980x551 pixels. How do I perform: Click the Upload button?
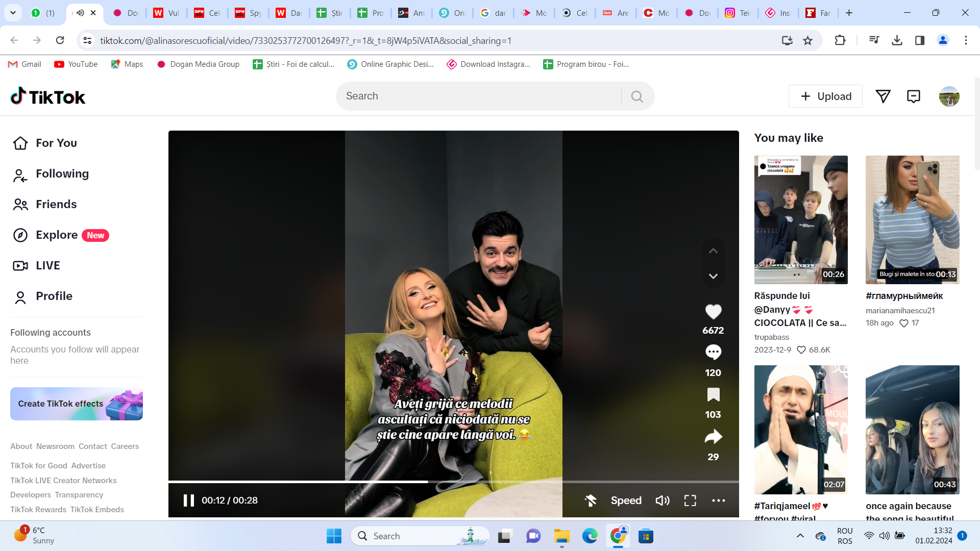825,96
